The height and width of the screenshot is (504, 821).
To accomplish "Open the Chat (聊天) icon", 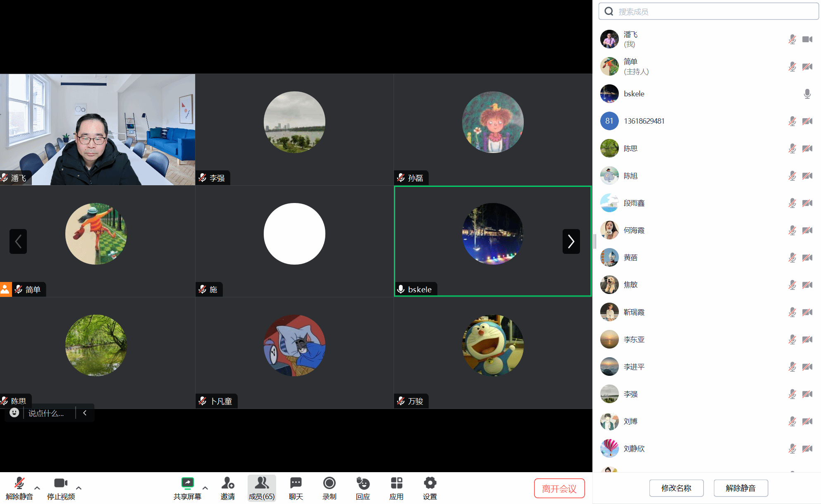I will pyautogui.click(x=296, y=483).
